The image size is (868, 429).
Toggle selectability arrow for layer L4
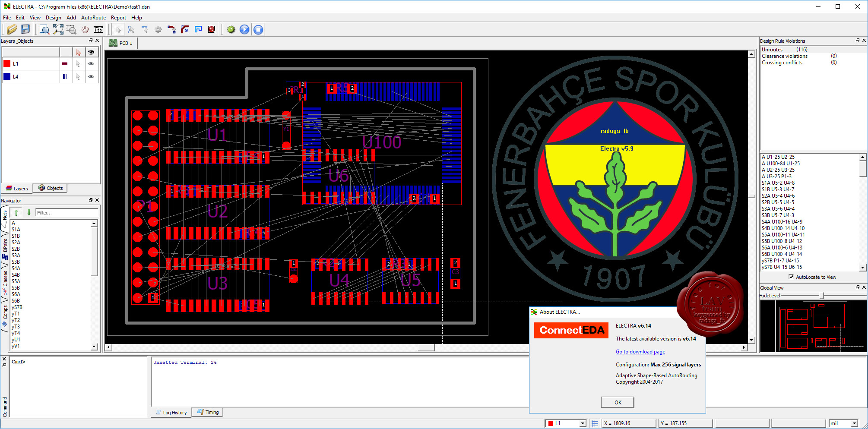click(x=78, y=76)
